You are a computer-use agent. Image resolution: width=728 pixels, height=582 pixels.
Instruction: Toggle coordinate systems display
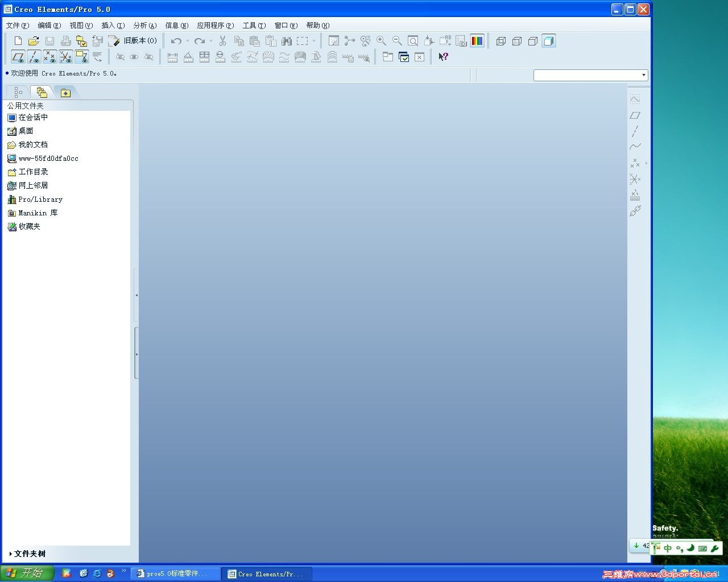pyautogui.click(x=66, y=57)
